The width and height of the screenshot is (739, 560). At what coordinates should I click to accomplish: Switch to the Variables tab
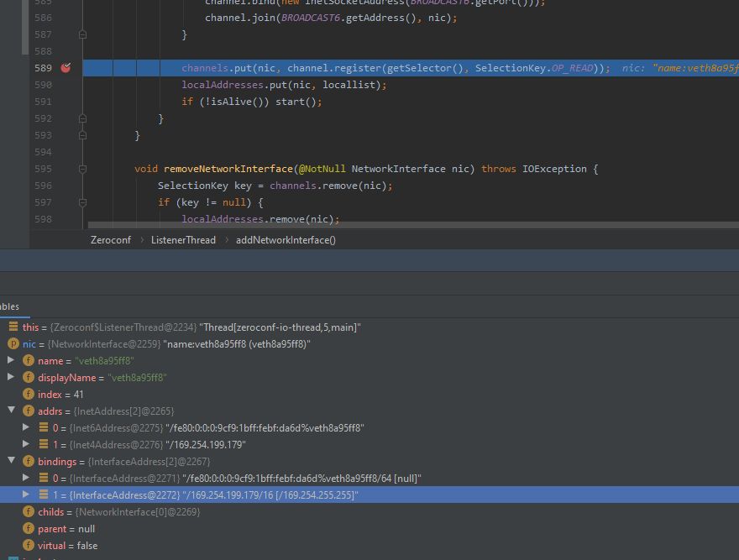pos(8,306)
